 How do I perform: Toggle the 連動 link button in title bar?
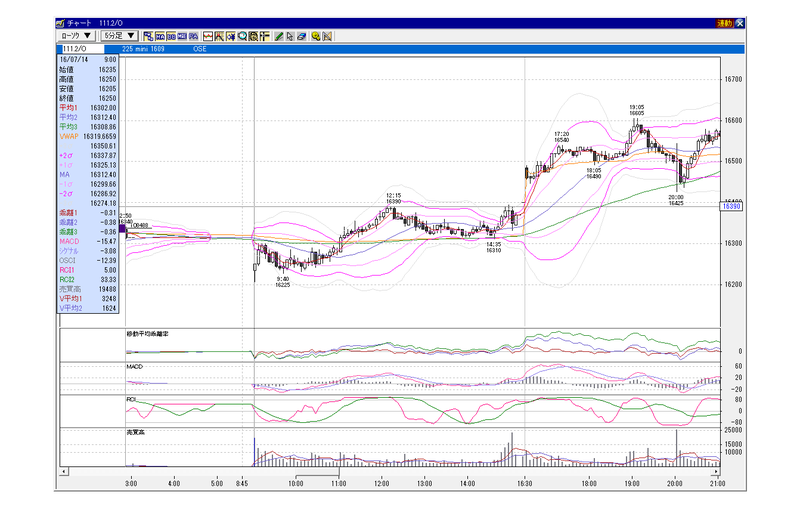(725, 22)
